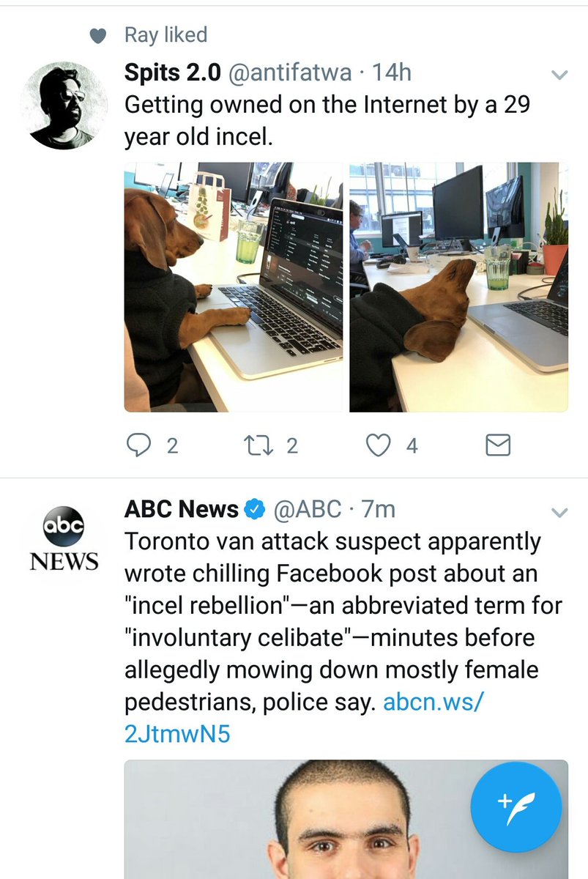View left dachshund typing photo

tap(234, 287)
